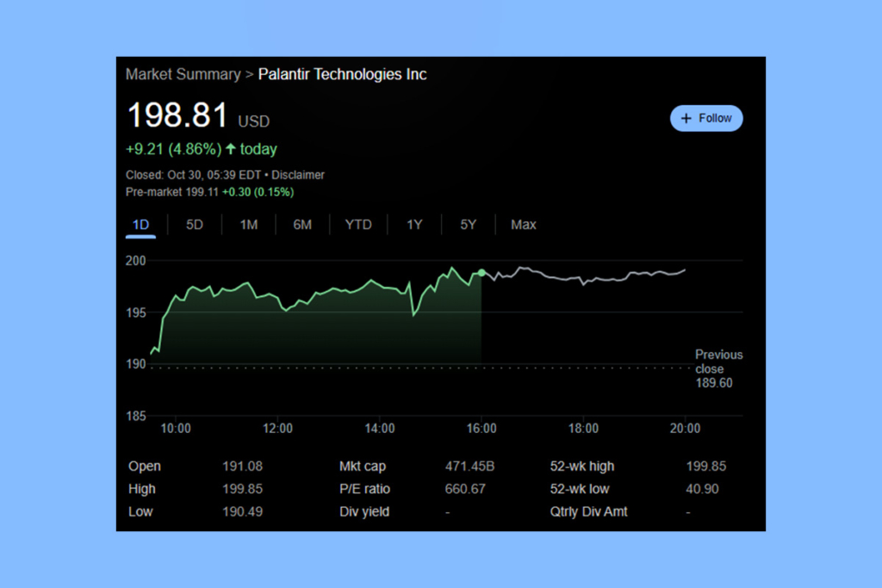View YTD stock performance

(358, 224)
